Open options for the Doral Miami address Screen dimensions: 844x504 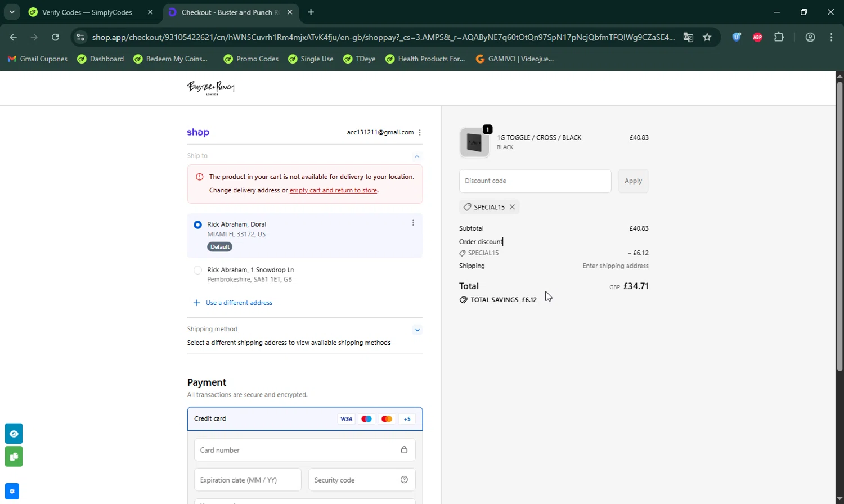[x=413, y=223]
